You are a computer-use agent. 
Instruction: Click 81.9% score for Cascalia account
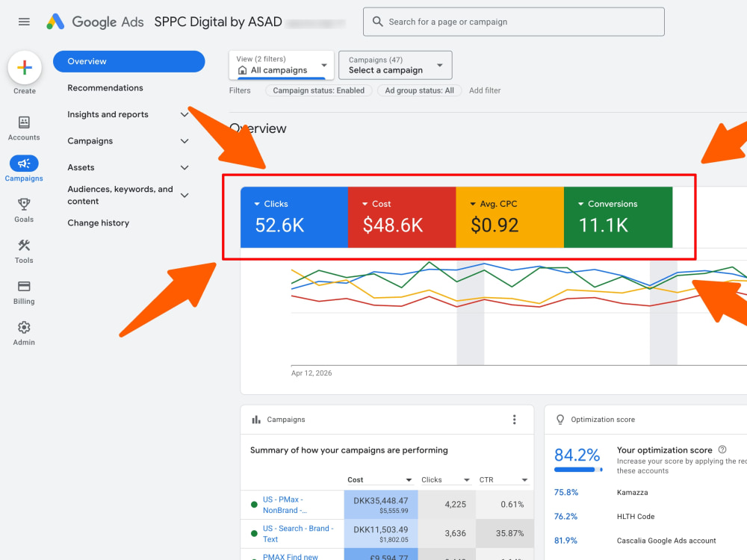[565, 541]
